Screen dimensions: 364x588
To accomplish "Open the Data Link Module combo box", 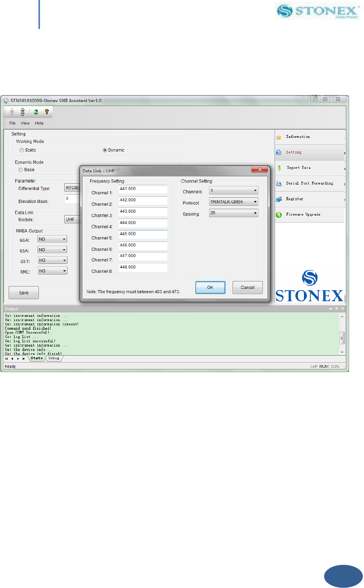I will coord(72,219).
